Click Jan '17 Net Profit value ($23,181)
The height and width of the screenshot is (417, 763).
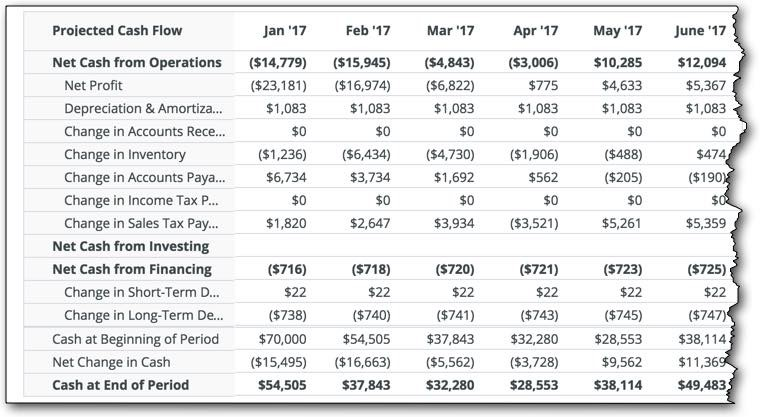point(278,86)
